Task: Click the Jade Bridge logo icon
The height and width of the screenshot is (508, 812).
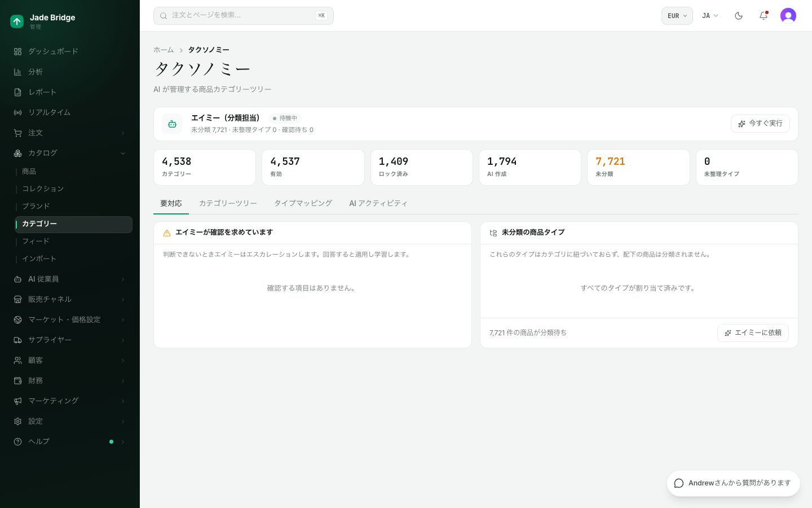Action: (x=17, y=21)
